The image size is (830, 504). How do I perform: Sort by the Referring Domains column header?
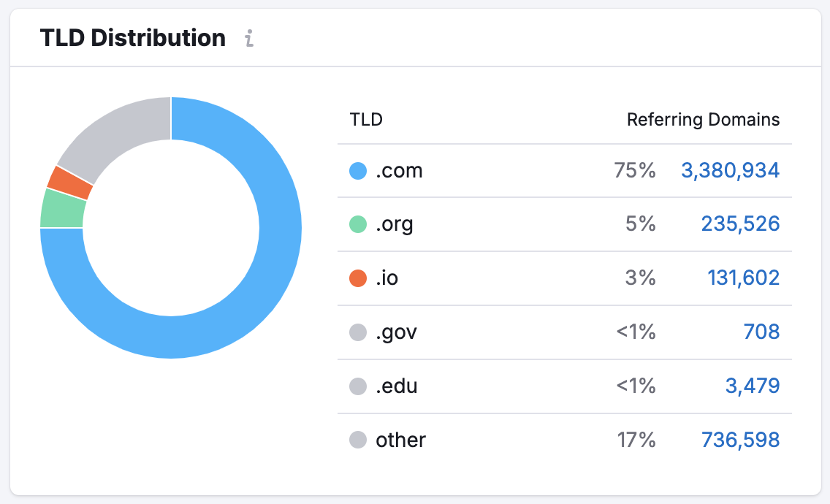pyautogui.click(x=703, y=119)
